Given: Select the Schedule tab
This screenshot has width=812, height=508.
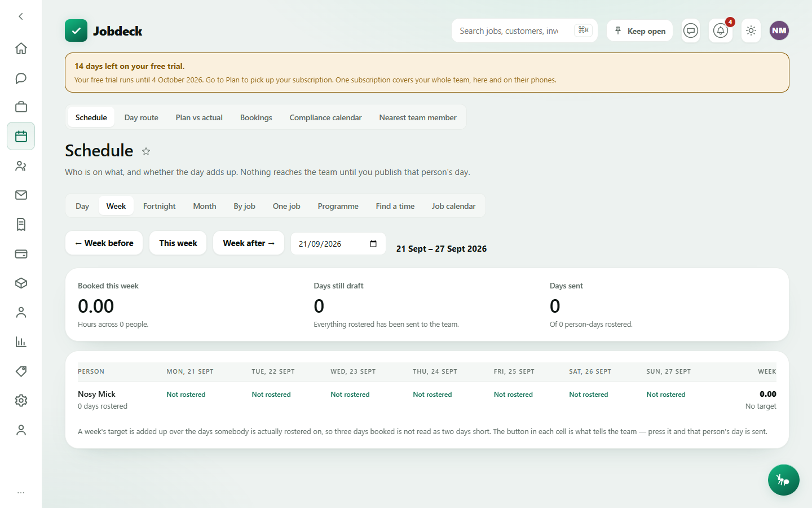Looking at the screenshot, I should tap(91, 117).
